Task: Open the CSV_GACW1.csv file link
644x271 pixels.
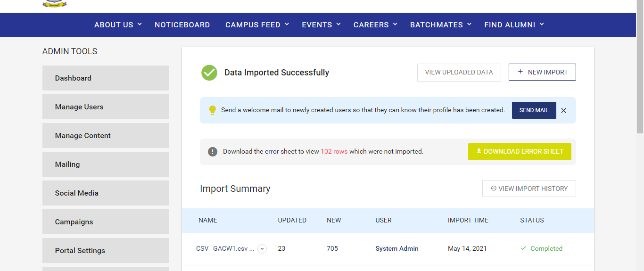Action: [225, 248]
